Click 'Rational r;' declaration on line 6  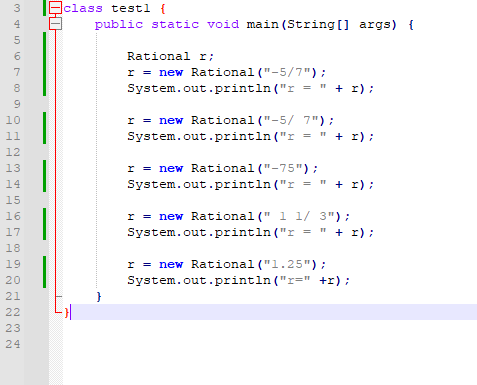pyautogui.click(x=170, y=56)
